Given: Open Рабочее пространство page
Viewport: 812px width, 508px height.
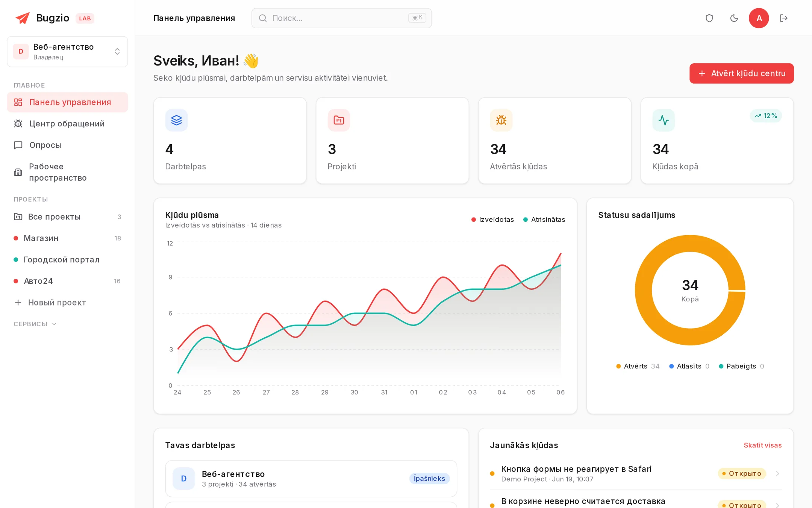Looking at the screenshot, I should (x=67, y=172).
